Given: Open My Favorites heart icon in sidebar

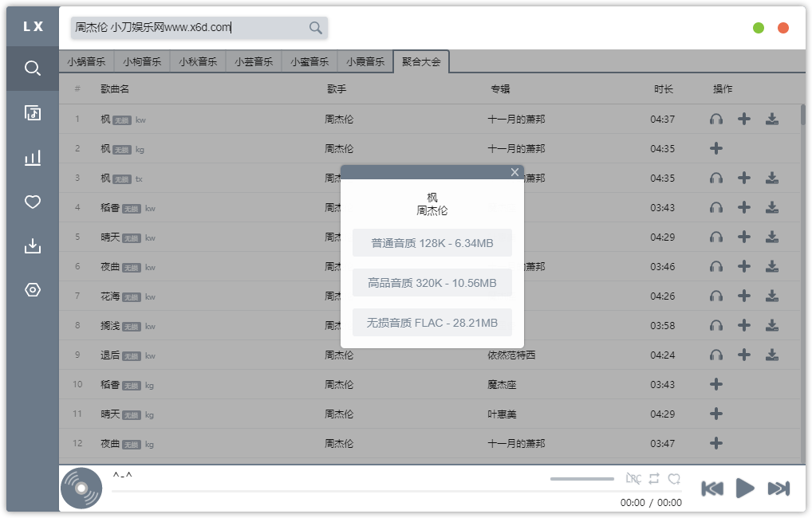Looking at the screenshot, I should (x=32, y=202).
